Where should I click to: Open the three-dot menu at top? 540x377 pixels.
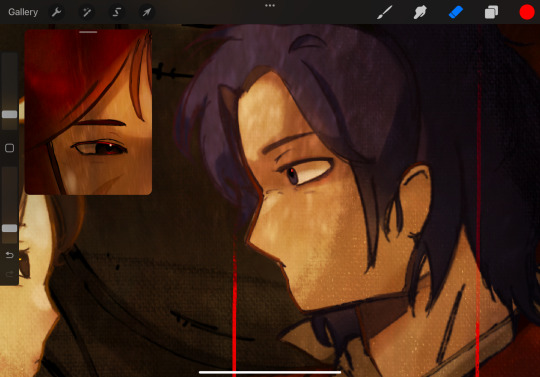click(270, 6)
